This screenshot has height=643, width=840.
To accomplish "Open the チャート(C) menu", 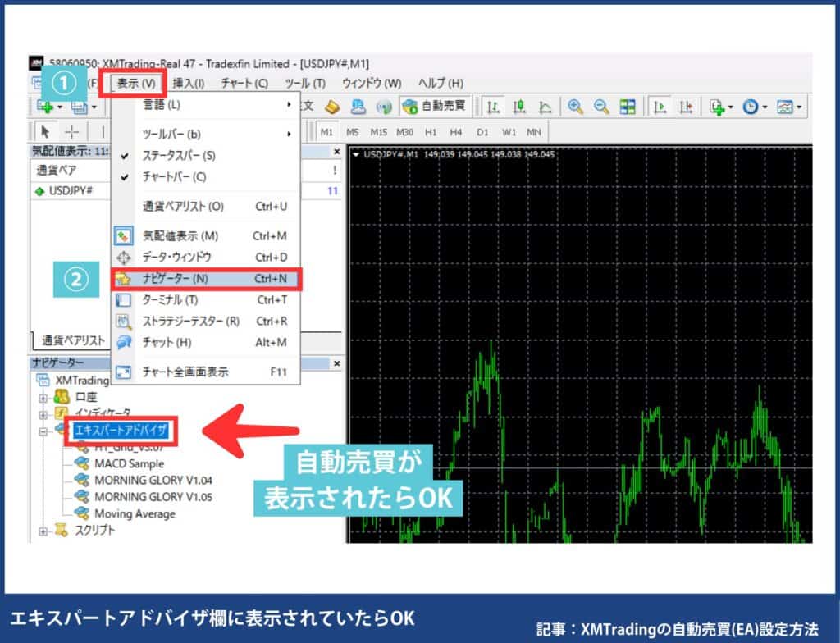I will tap(244, 83).
